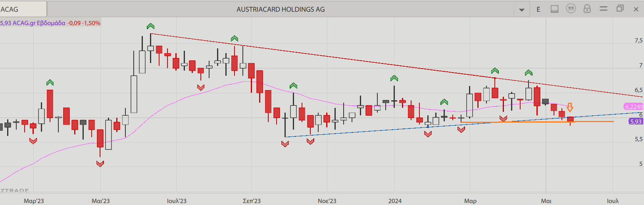
Task: Click the ACAG.gr Εβδομάδα chart legend text
Action: pyautogui.click(x=39, y=23)
